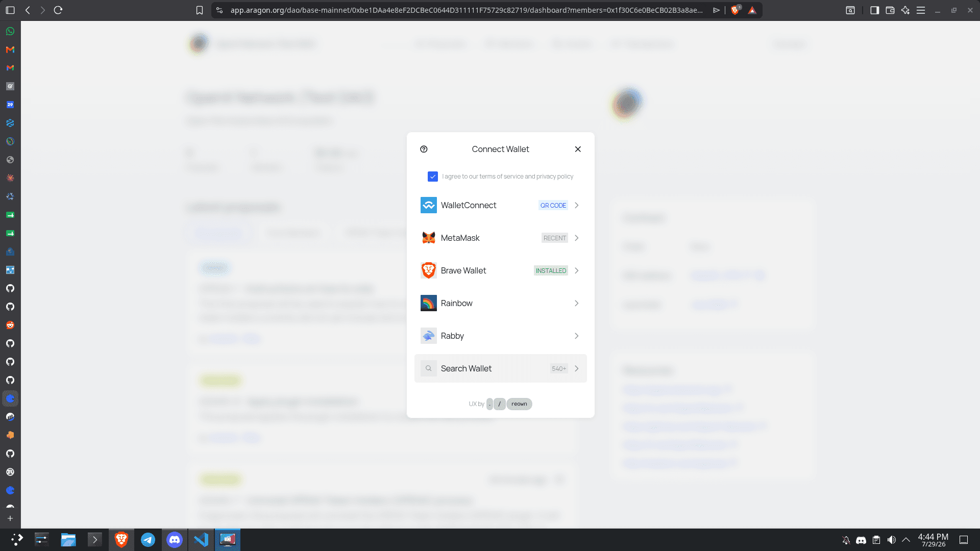The image size is (980, 551).
Task: Select the Brave Wallet shield logo
Action: coord(429,270)
